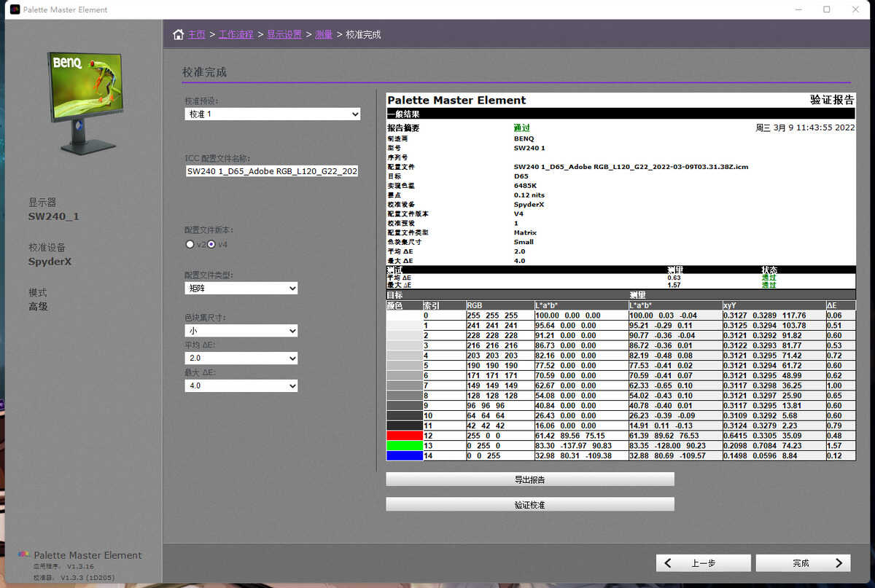Click the 完成 finish button

(803, 563)
